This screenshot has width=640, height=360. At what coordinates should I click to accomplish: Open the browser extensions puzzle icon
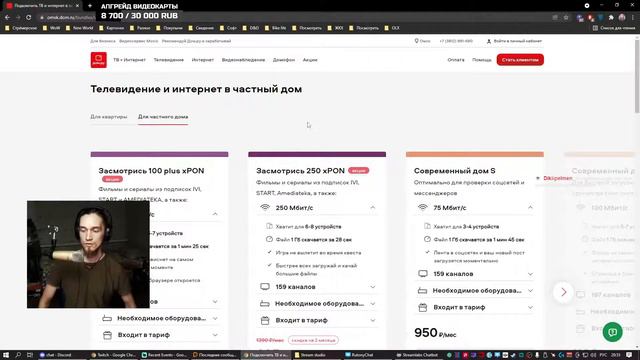[x=611, y=17]
